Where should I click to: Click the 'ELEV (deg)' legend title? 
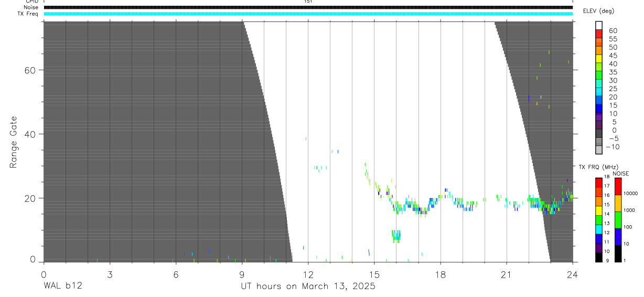pos(598,11)
